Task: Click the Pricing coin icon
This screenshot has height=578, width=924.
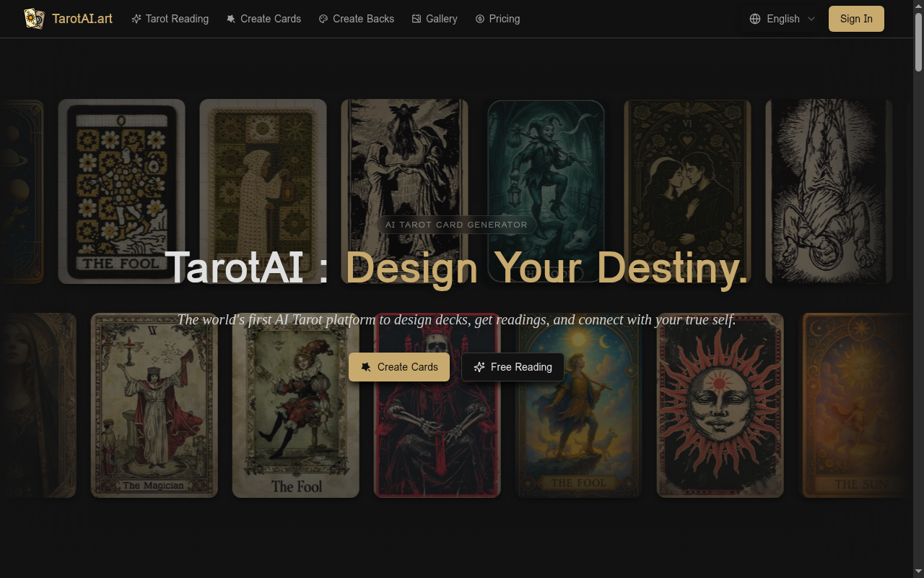Action: 480,19
